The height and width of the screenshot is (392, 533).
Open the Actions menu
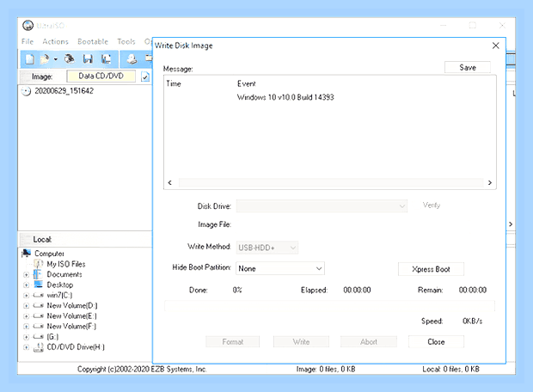[x=55, y=41]
